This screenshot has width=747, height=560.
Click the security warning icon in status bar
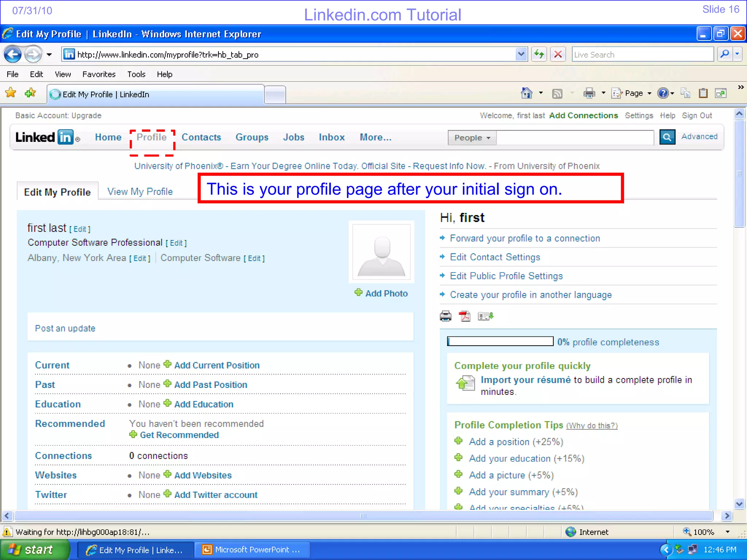point(7,532)
